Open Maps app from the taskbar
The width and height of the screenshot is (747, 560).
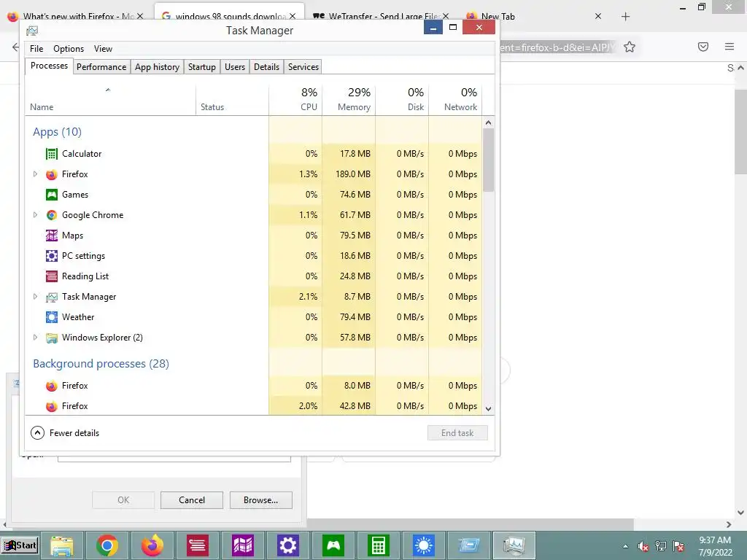[x=242, y=545]
